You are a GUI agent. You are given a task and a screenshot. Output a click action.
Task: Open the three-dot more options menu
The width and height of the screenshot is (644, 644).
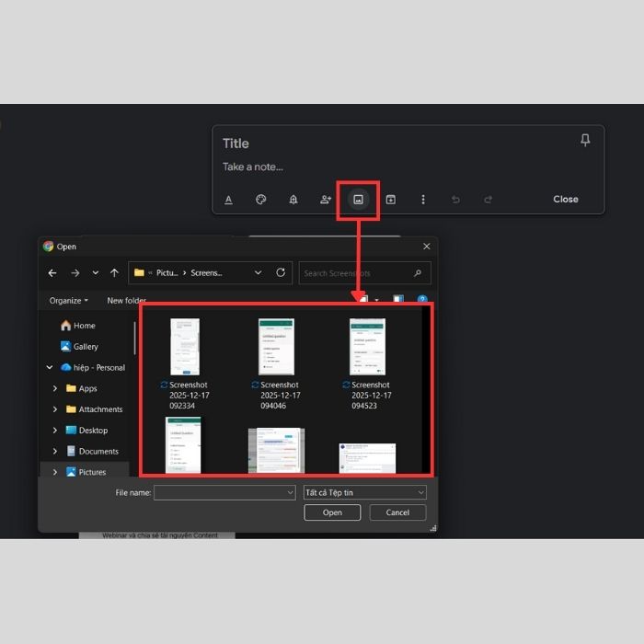pyautogui.click(x=423, y=200)
